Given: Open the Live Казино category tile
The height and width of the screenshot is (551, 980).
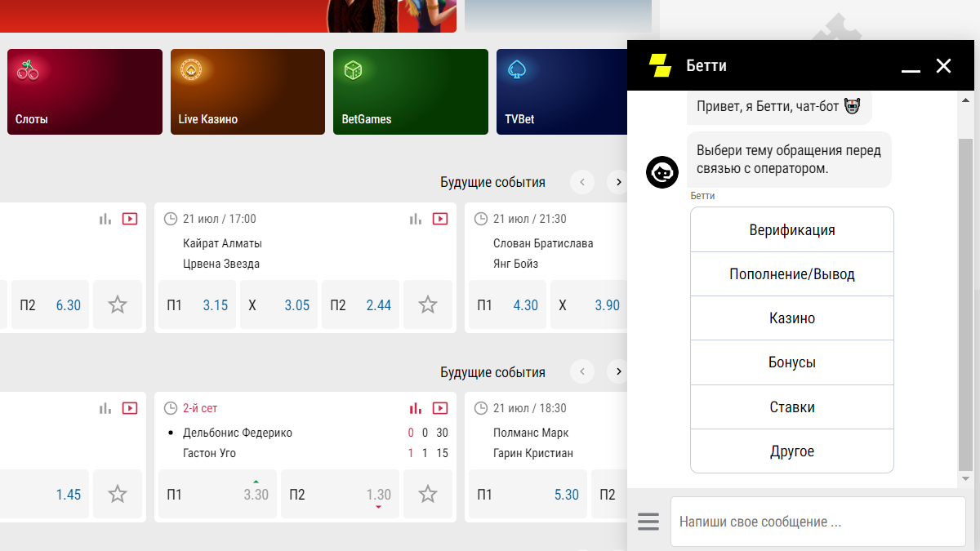Looking at the screenshot, I should [247, 91].
